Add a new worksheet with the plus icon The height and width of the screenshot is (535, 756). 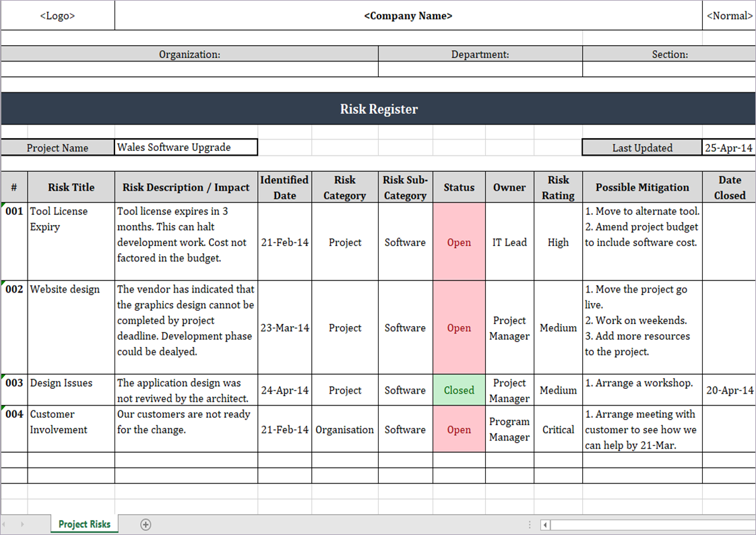[x=146, y=524]
